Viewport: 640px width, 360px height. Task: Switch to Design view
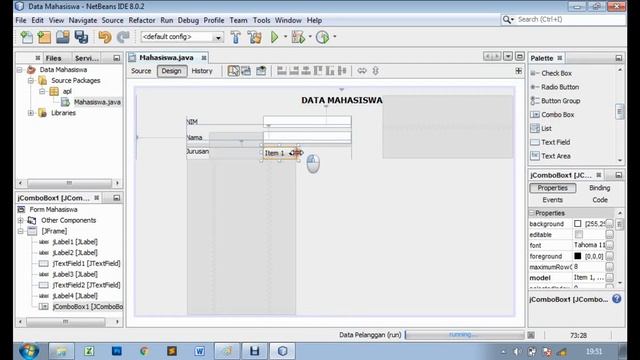pos(171,71)
